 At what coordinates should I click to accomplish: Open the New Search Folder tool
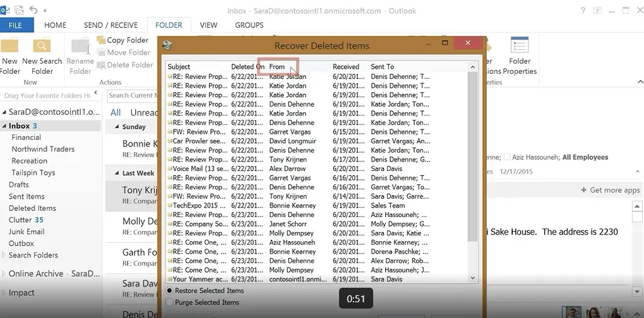coord(42,57)
